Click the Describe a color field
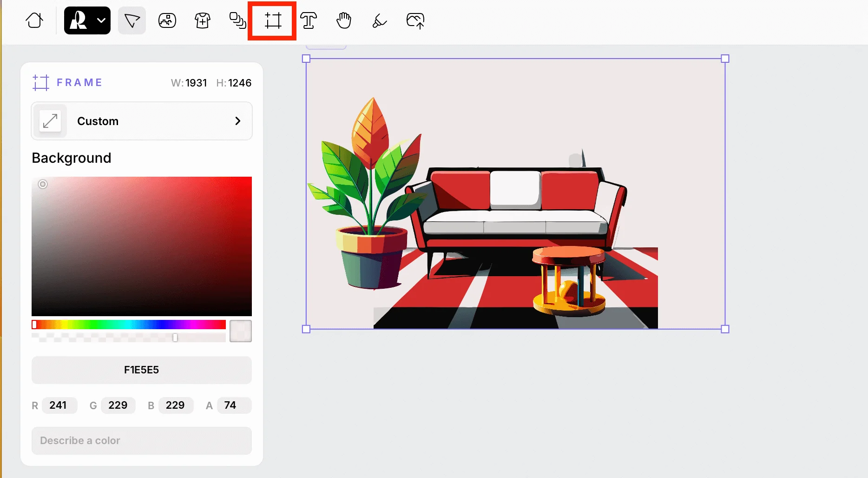 pyautogui.click(x=142, y=441)
